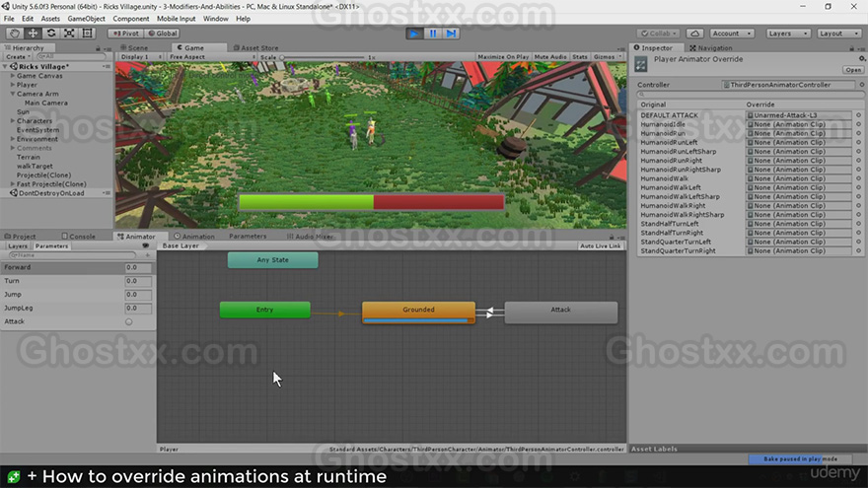
Task: Toggle Pivot handle position
Action: 125,34
